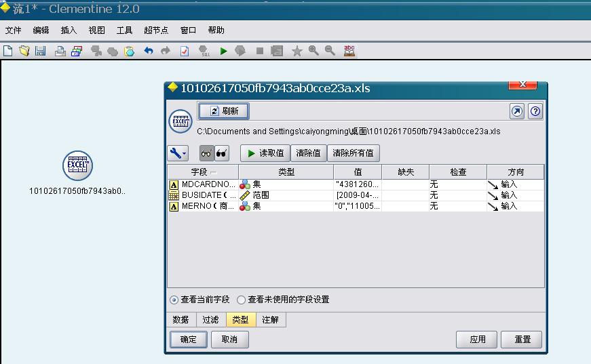
Task: Click the 清除值 button
Action: (x=308, y=153)
